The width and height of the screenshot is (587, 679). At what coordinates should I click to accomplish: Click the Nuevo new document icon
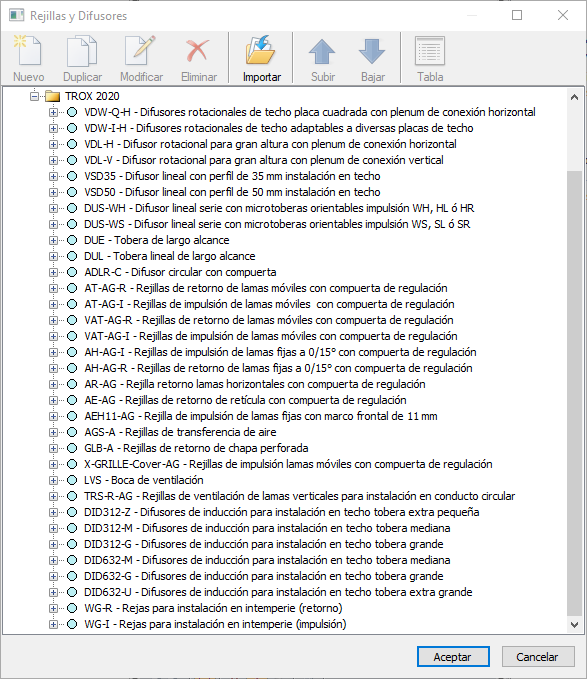(x=28, y=51)
